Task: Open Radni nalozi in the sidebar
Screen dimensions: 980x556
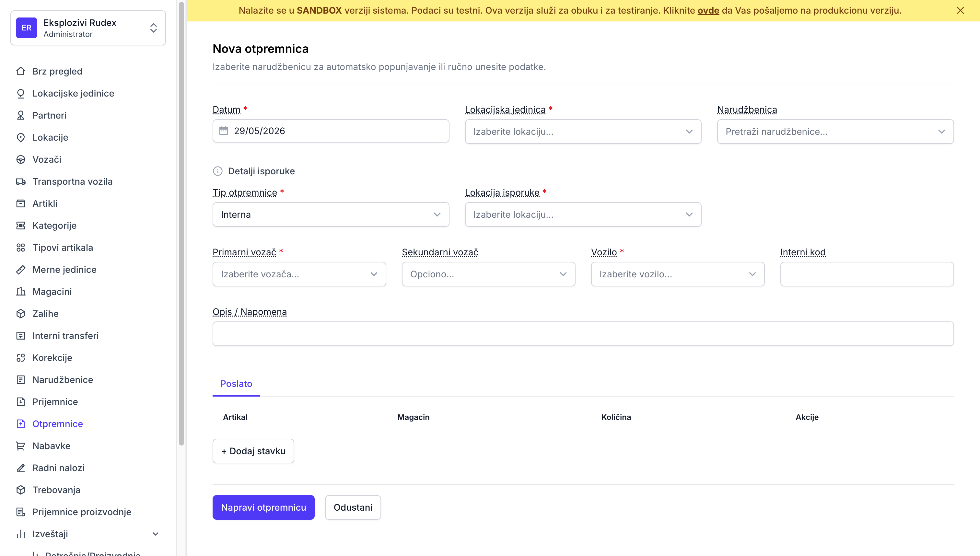Action: click(58, 468)
